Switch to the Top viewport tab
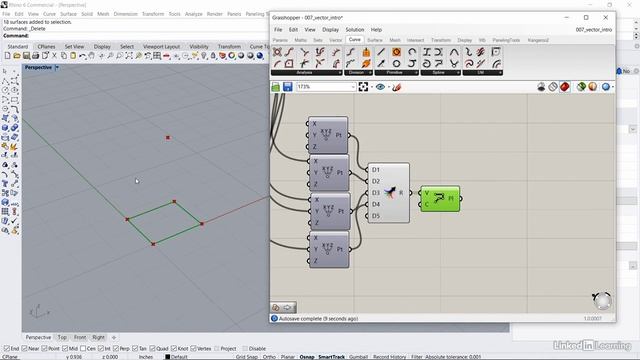This screenshot has width=640, height=360. tap(62, 337)
